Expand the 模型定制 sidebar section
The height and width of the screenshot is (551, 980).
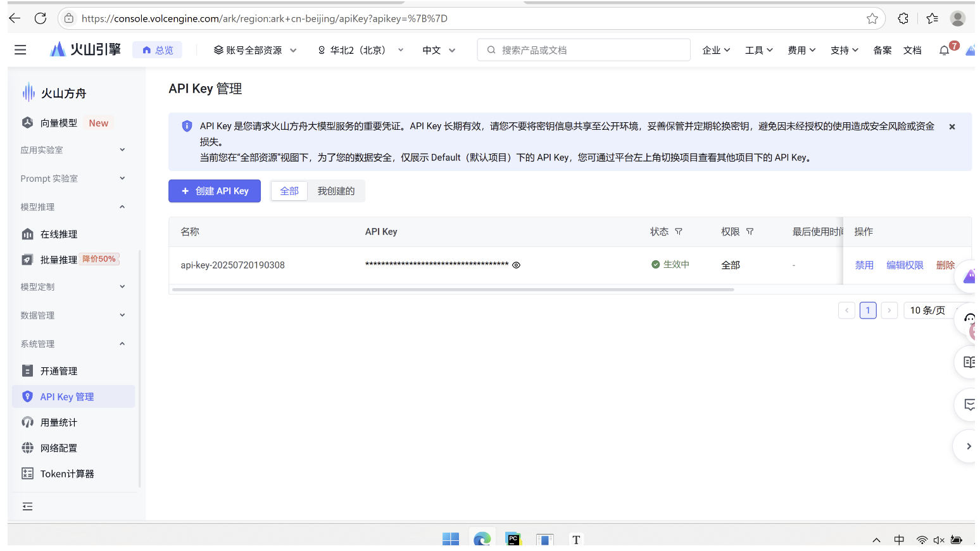coord(73,287)
